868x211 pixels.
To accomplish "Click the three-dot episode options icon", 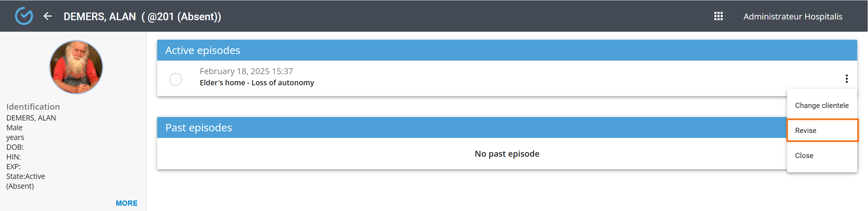I will (846, 79).
